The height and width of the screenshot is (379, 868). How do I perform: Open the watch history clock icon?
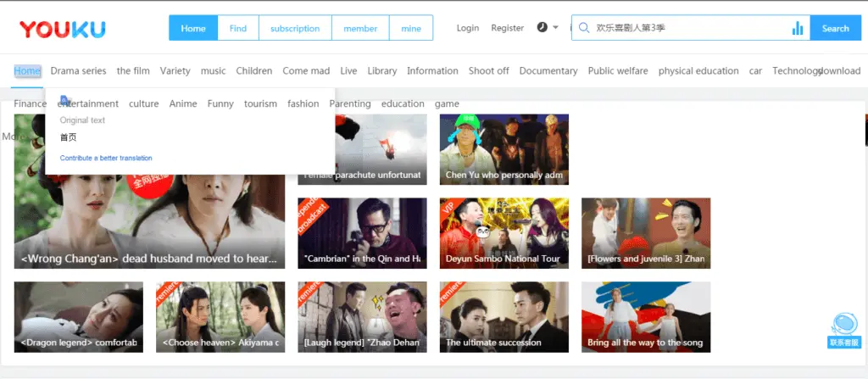click(x=542, y=27)
